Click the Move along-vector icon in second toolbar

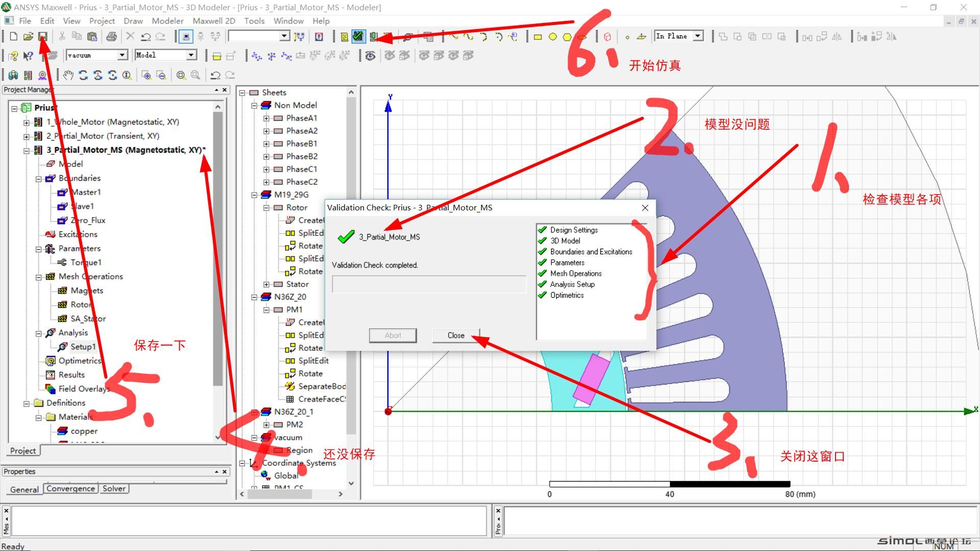point(257,56)
